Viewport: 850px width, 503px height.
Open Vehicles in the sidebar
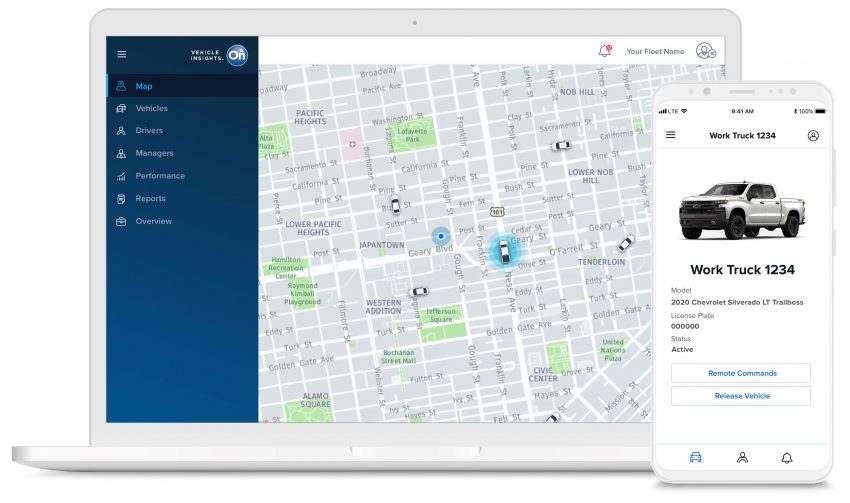[182, 108]
